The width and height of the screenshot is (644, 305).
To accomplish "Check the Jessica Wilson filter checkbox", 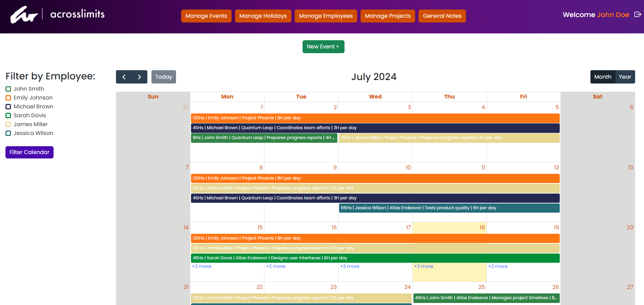I will point(8,133).
